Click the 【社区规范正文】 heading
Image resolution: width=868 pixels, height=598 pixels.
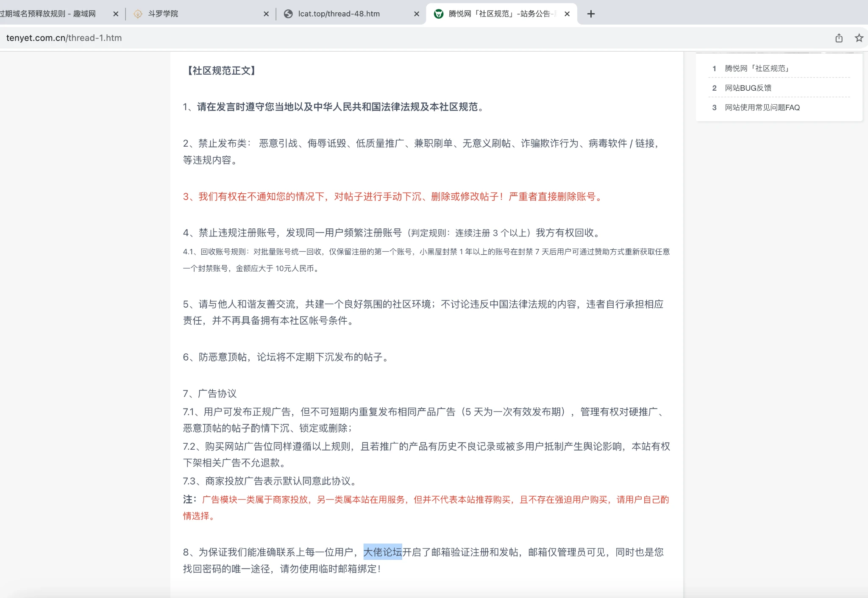click(x=221, y=70)
